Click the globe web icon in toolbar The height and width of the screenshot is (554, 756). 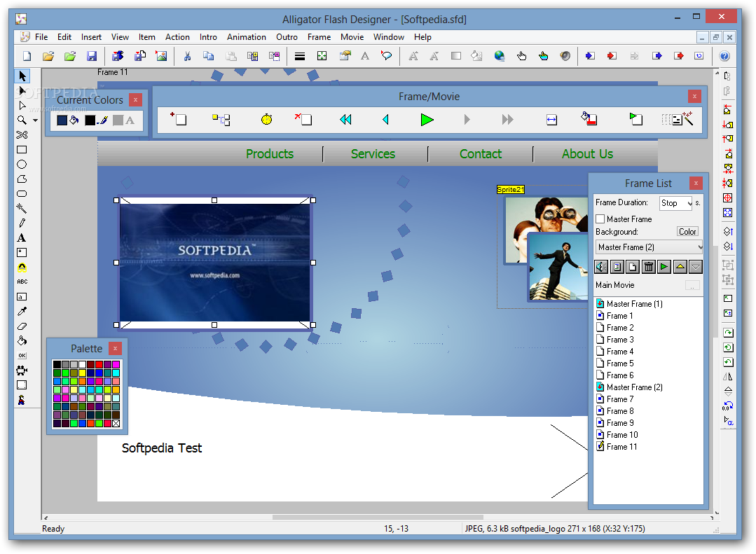point(500,56)
